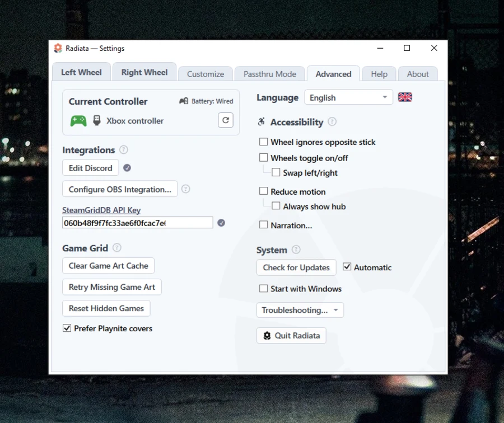Click the check badge next to API key field
The width and height of the screenshot is (504, 423).
coord(221,223)
